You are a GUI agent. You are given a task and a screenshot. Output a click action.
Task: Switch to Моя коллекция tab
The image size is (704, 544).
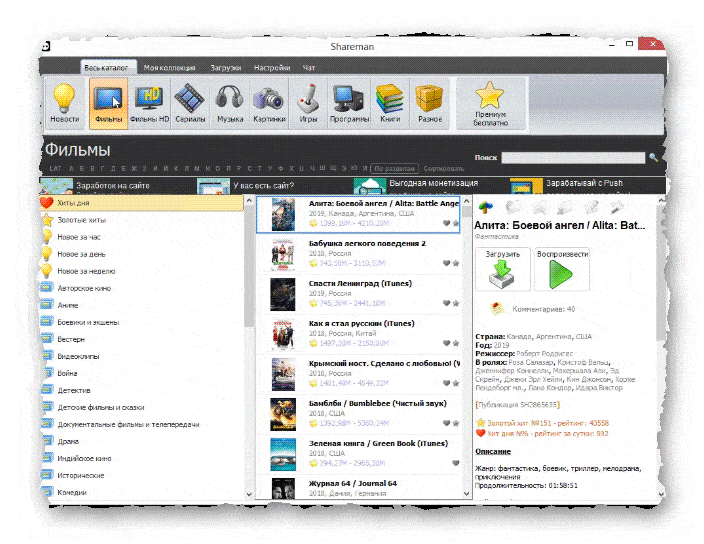click(169, 68)
